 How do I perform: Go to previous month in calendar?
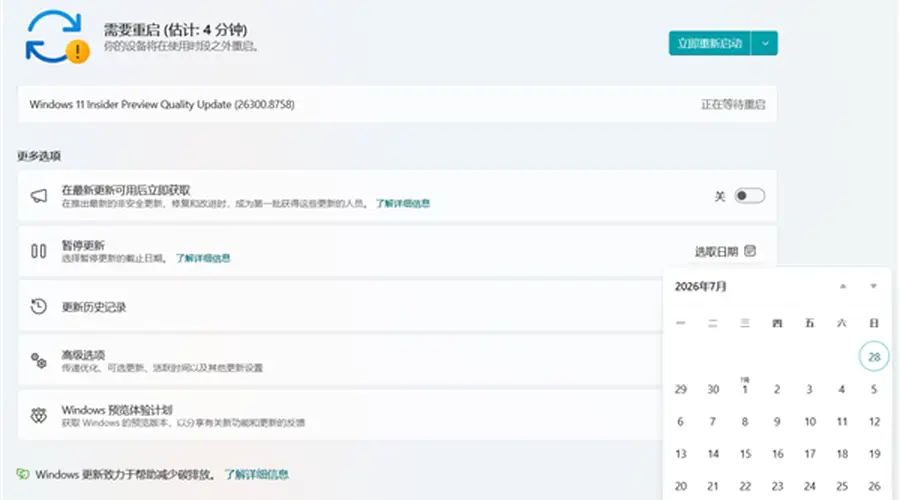843,286
